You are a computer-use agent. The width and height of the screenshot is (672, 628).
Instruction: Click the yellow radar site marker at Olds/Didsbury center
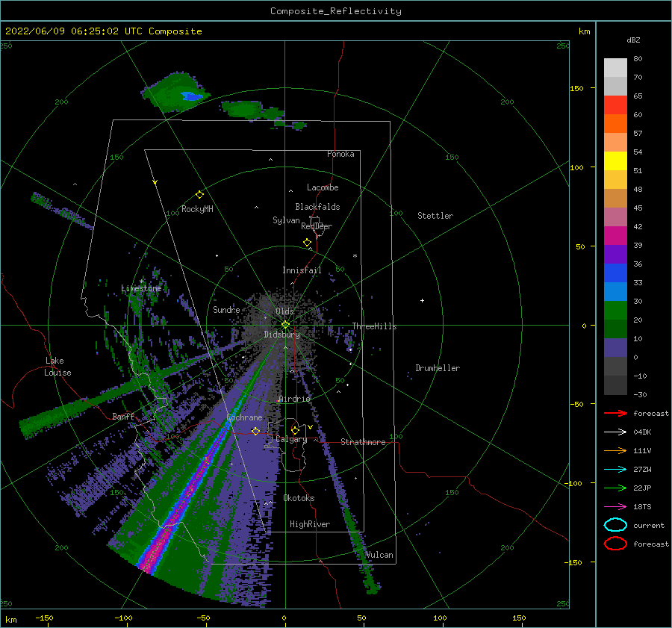point(285,325)
